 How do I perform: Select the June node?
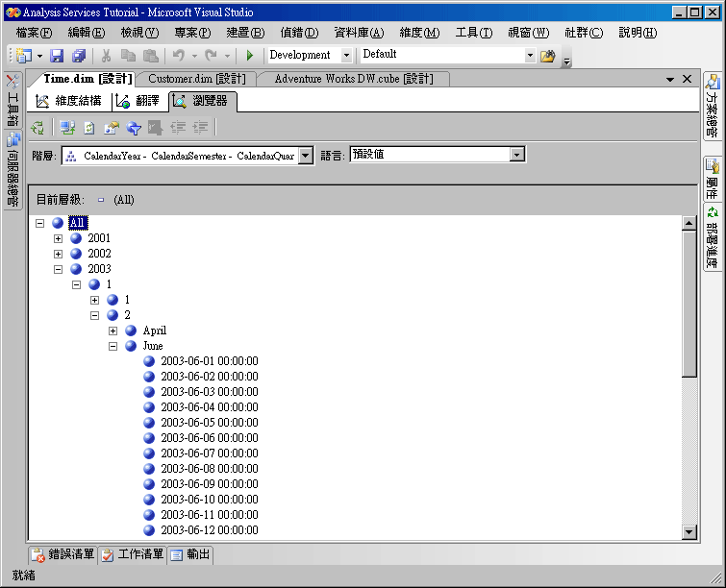point(153,346)
